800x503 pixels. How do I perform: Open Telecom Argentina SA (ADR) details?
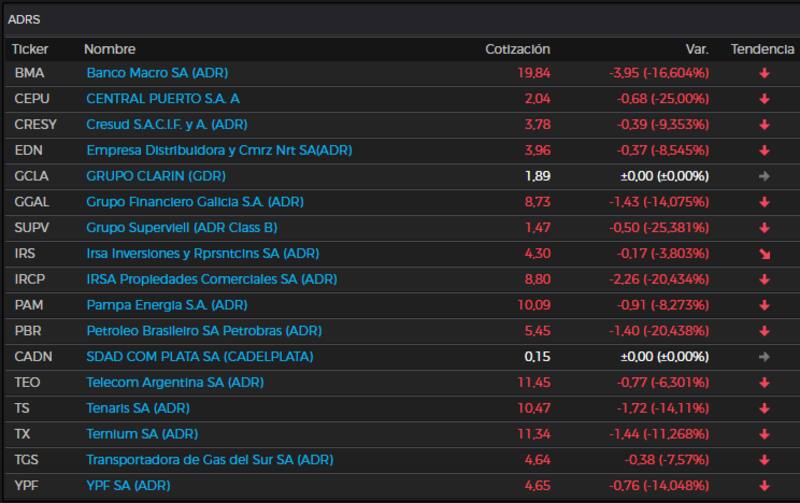click(x=173, y=382)
